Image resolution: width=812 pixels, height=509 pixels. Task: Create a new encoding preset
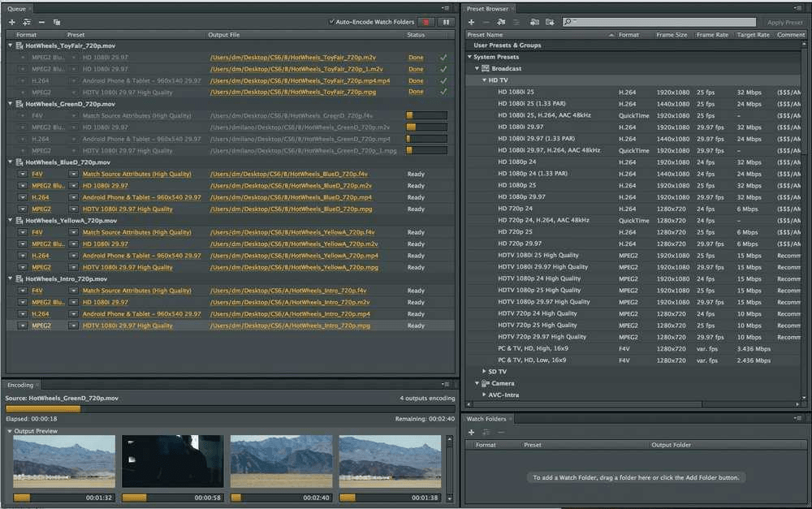[471, 22]
